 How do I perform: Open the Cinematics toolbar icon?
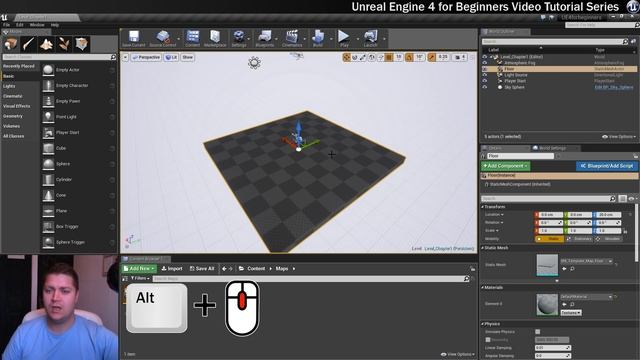[x=292, y=37]
